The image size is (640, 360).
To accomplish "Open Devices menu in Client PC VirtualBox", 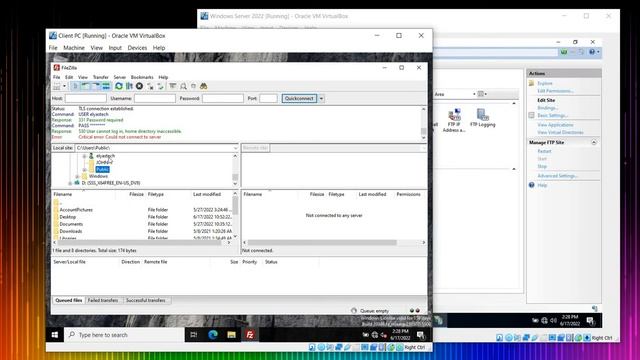I will [x=137, y=48].
